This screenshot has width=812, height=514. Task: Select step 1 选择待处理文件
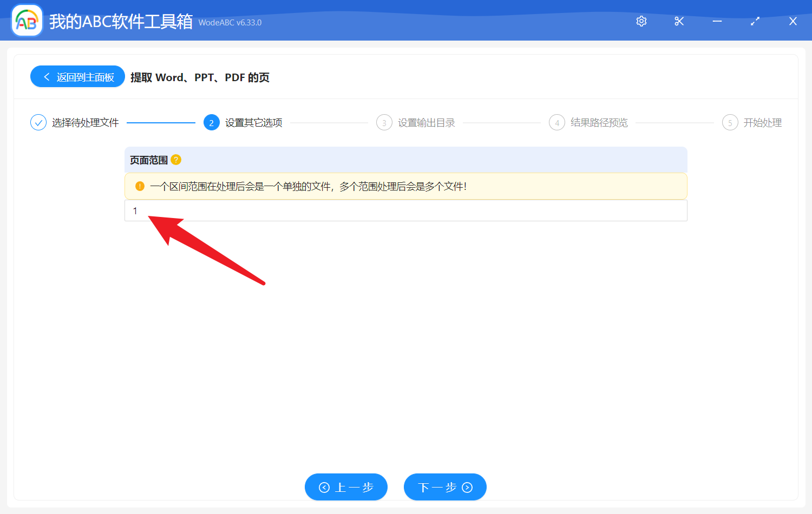pyautogui.click(x=75, y=123)
